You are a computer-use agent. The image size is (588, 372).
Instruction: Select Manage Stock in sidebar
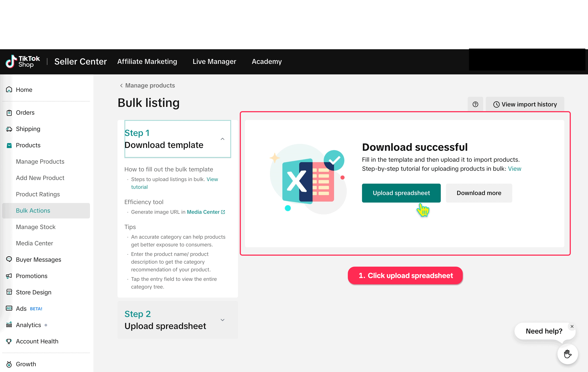click(36, 227)
